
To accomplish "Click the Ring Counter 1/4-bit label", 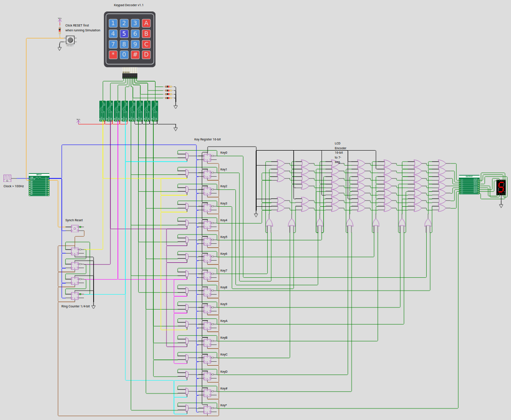I will click(76, 306).
